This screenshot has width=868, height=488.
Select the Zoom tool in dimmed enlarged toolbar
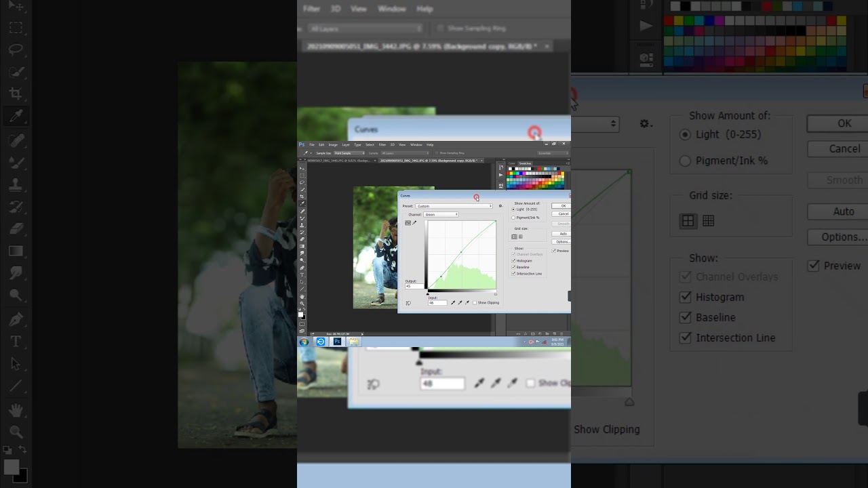(16, 432)
